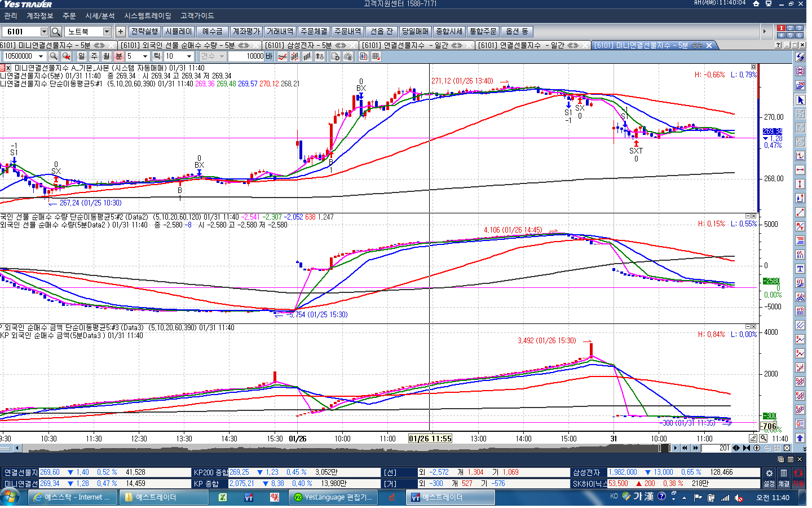Click the blue up-arrow icon at chart corner
The height and width of the screenshot is (508, 812).
800,438
